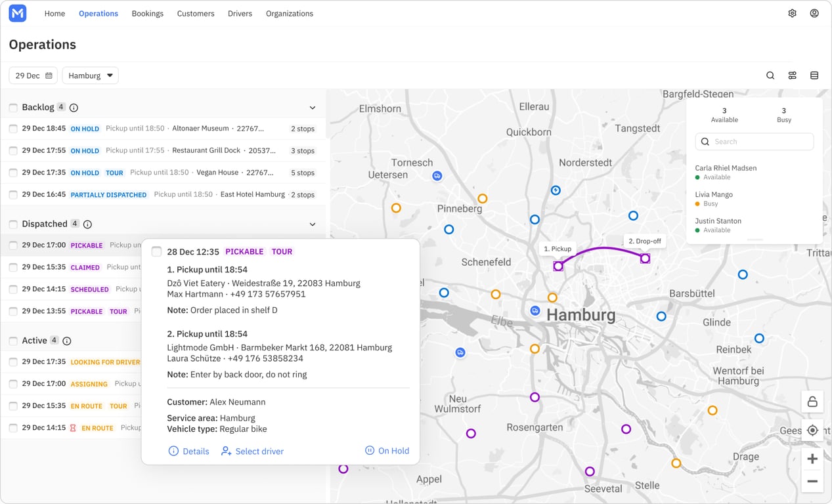Open the 29 Dec date picker
The image size is (832, 504).
pyautogui.click(x=33, y=75)
